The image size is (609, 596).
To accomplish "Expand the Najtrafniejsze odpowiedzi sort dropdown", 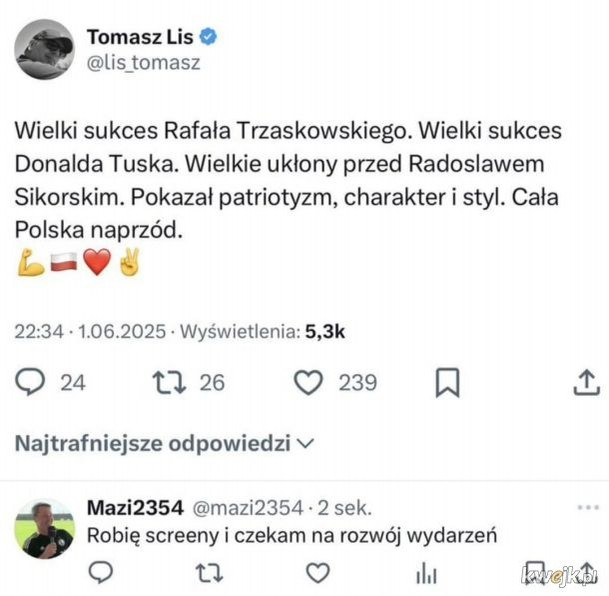I will (164, 443).
